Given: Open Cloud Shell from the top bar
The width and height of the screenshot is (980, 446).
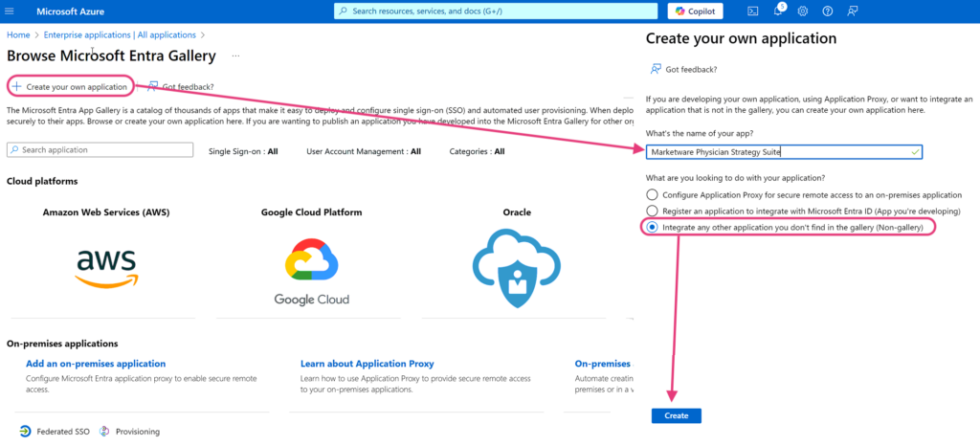Looking at the screenshot, I should tap(753, 11).
